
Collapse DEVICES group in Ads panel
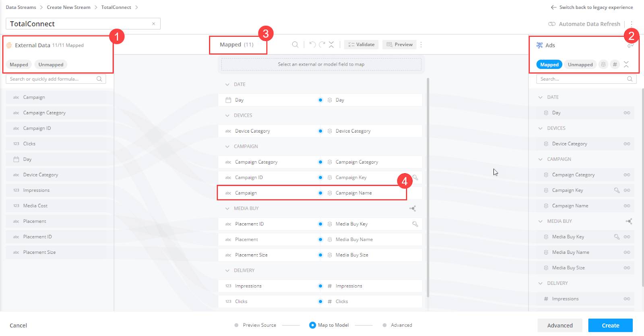pyautogui.click(x=541, y=129)
